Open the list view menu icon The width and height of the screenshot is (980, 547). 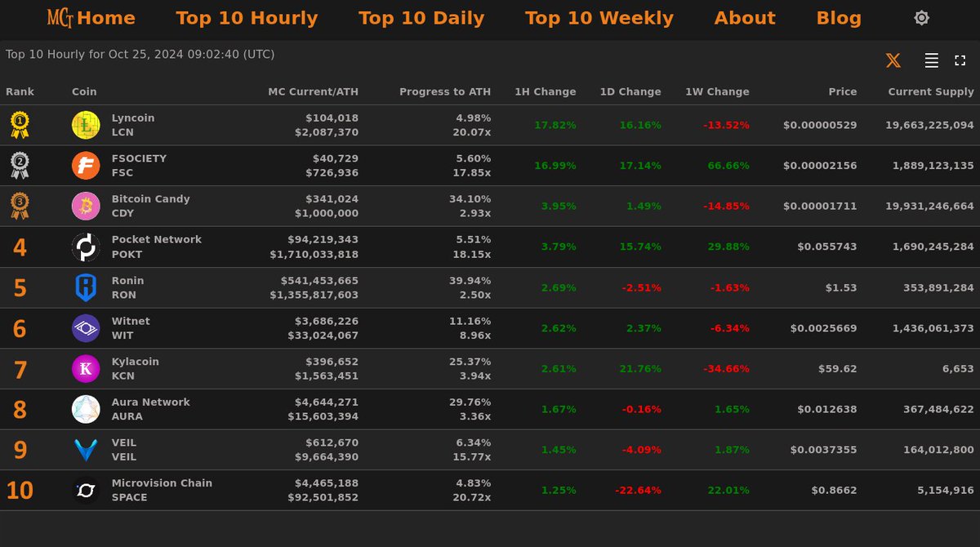[x=931, y=60]
